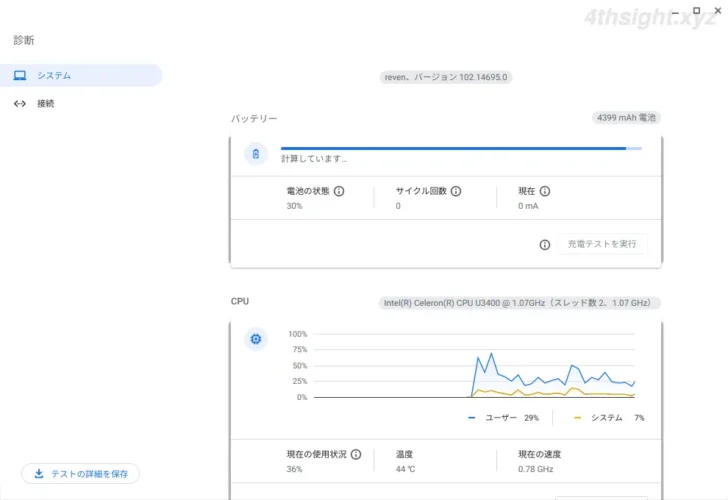Click the バッテリー section heading
The image size is (728, 500).
[x=254, y=119]
